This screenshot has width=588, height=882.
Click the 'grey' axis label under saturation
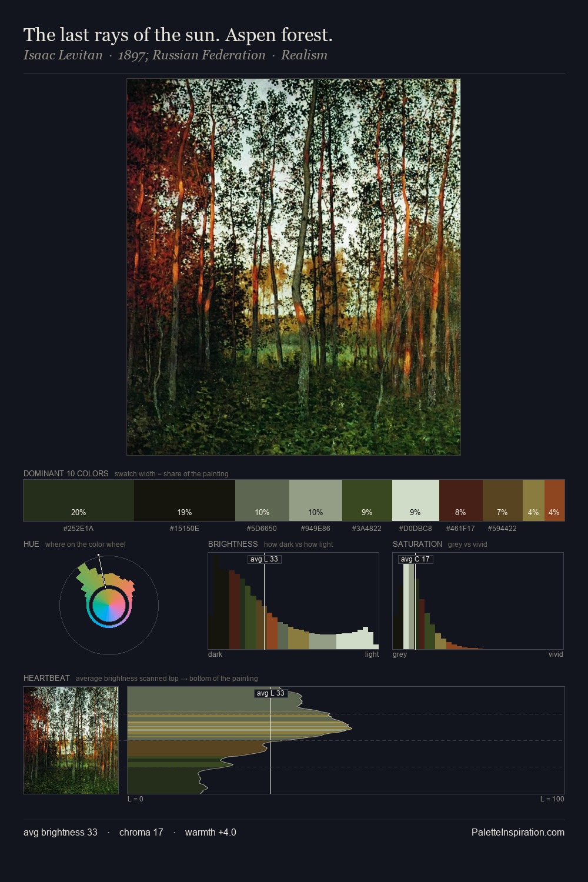pyautogui.click(x=400, y=654)
